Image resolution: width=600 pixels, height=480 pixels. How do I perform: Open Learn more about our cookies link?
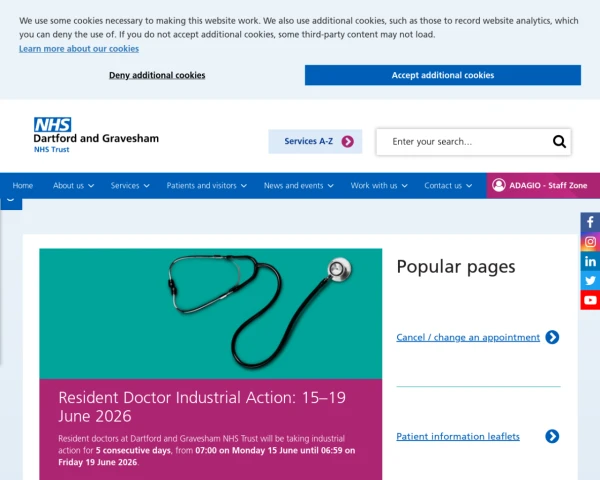pos(79,49)
